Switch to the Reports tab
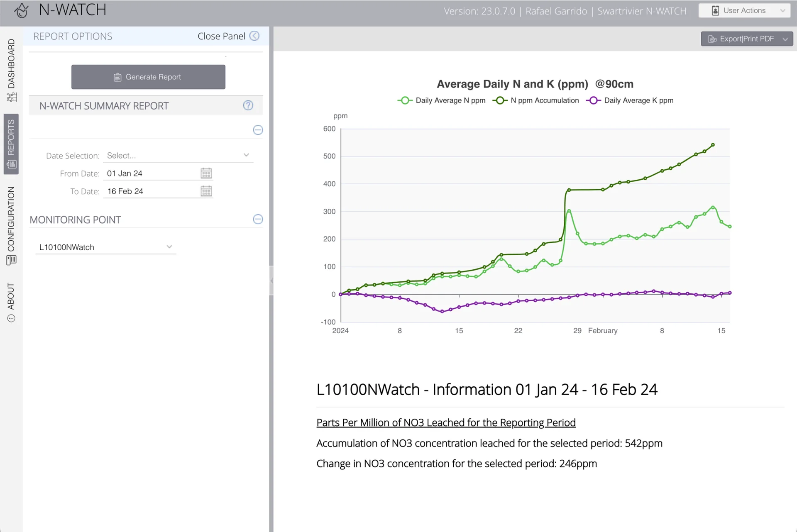 [x=11, y=144]
